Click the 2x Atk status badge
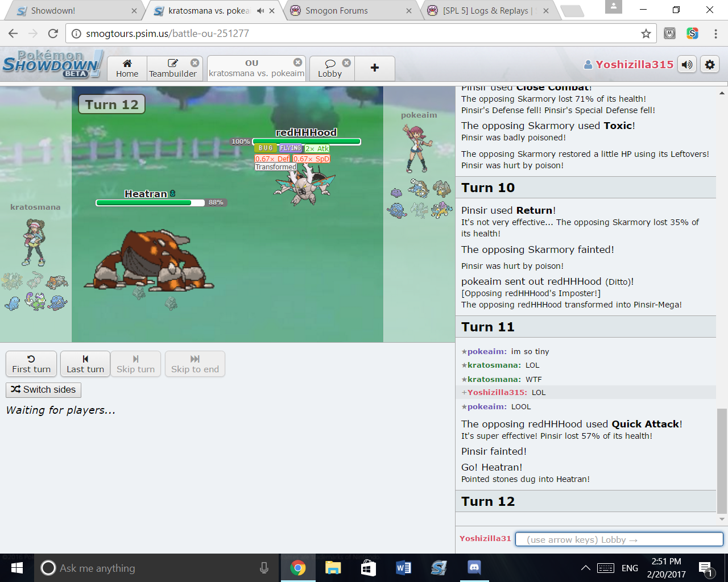728x582 pixels. [317, 148]
